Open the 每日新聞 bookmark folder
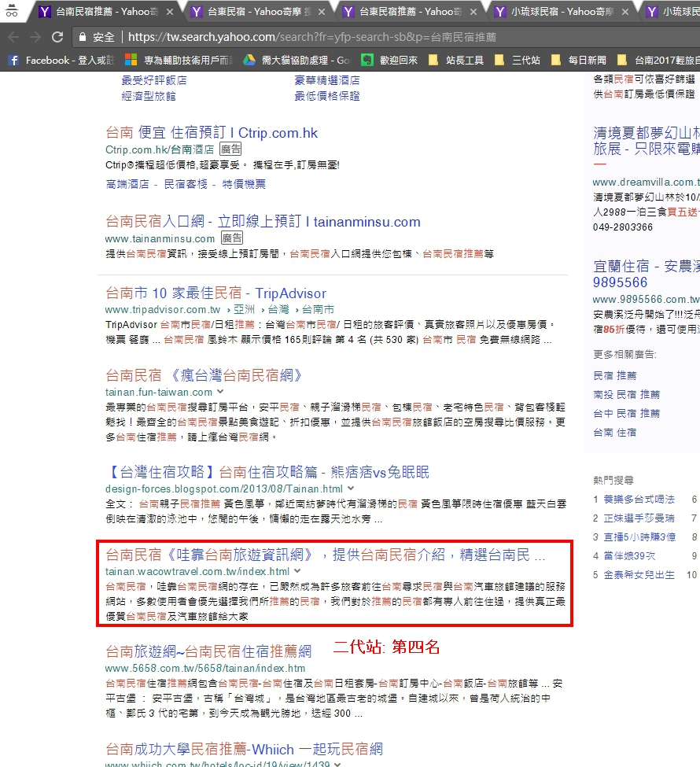This screenshot has width=700, height=767. click(579, 60)
